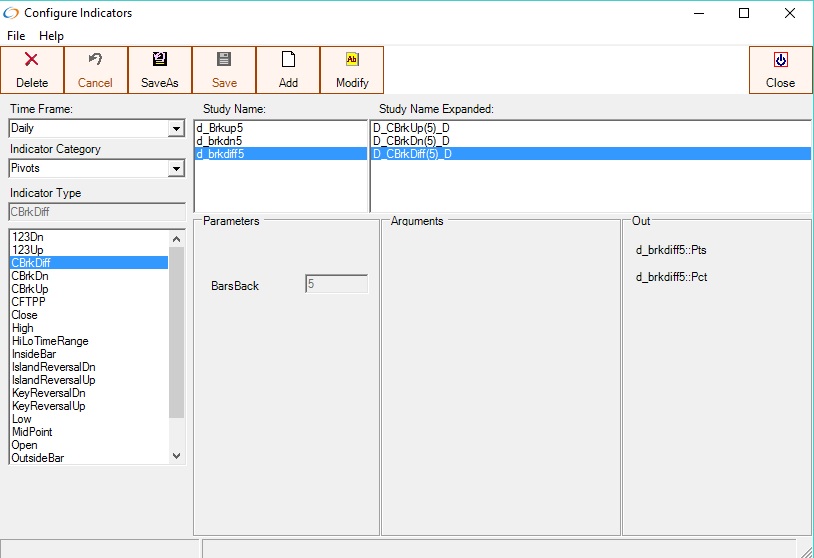814x558 pixels.
Task: Close the dialog using the Close icon
Action: coord(780,61)
